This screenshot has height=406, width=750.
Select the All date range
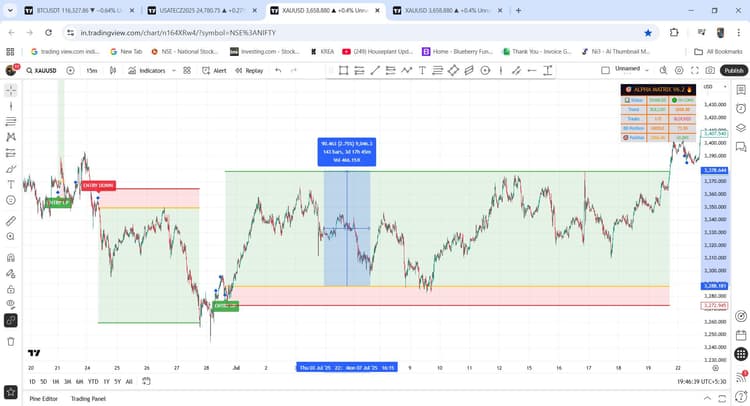pyautogui.click(x=129, y=381)
